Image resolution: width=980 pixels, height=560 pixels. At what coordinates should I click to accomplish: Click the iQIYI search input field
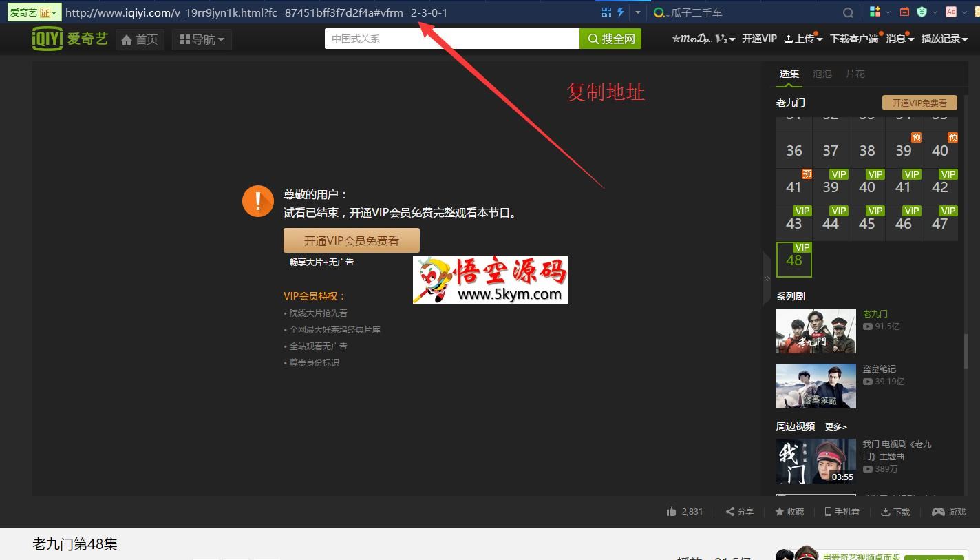pos(452,39)
